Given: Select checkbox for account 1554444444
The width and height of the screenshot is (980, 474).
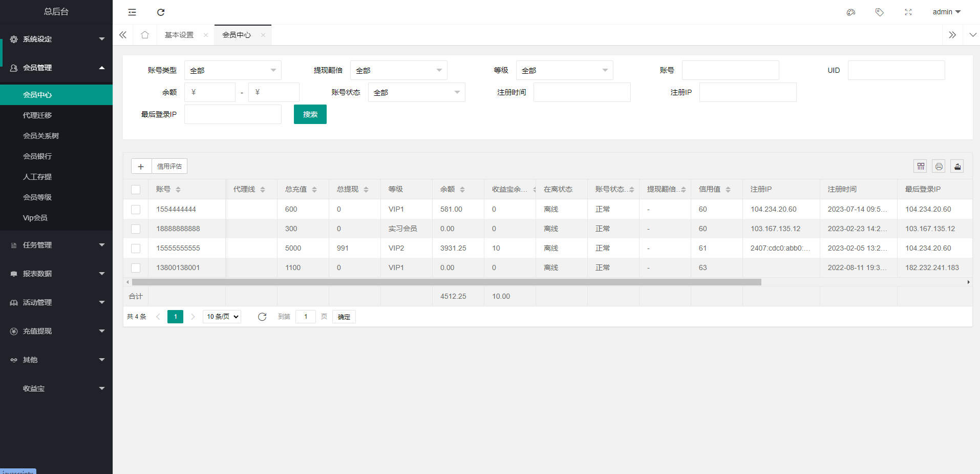Looking at the screenshot, I should tap(136, 209).
